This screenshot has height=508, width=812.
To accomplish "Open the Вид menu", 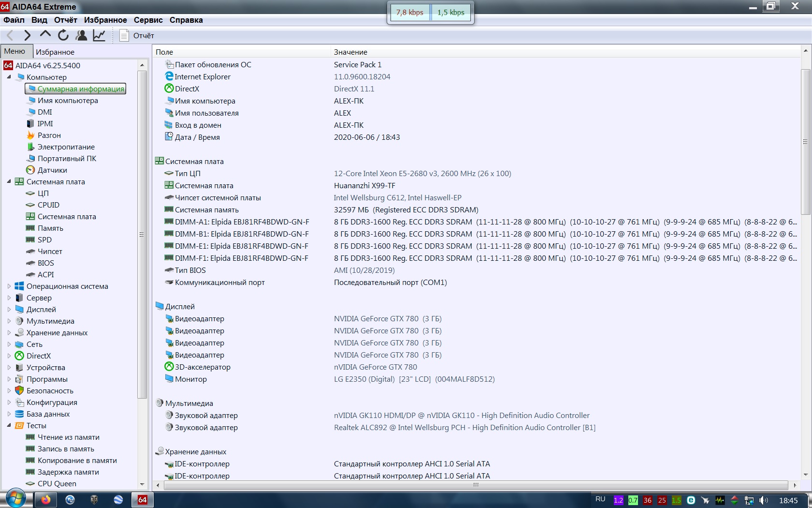I will (x=39, y=20).
